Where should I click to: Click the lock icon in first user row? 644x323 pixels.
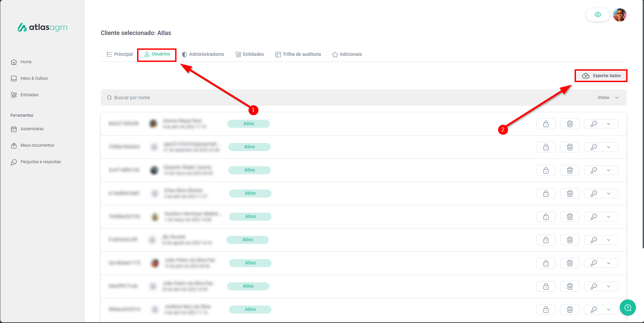pos(546,124)
